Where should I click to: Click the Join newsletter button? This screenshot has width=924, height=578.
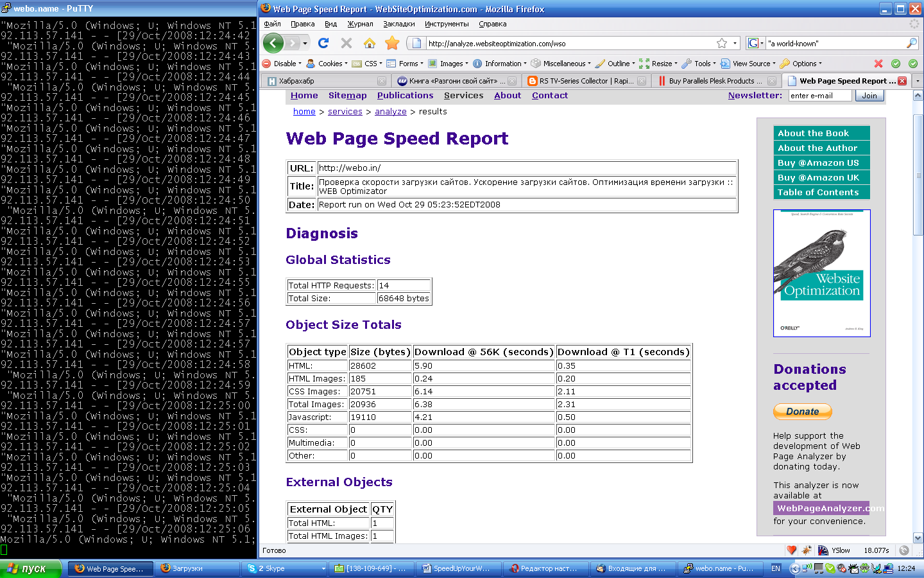[x=869, y=96]
